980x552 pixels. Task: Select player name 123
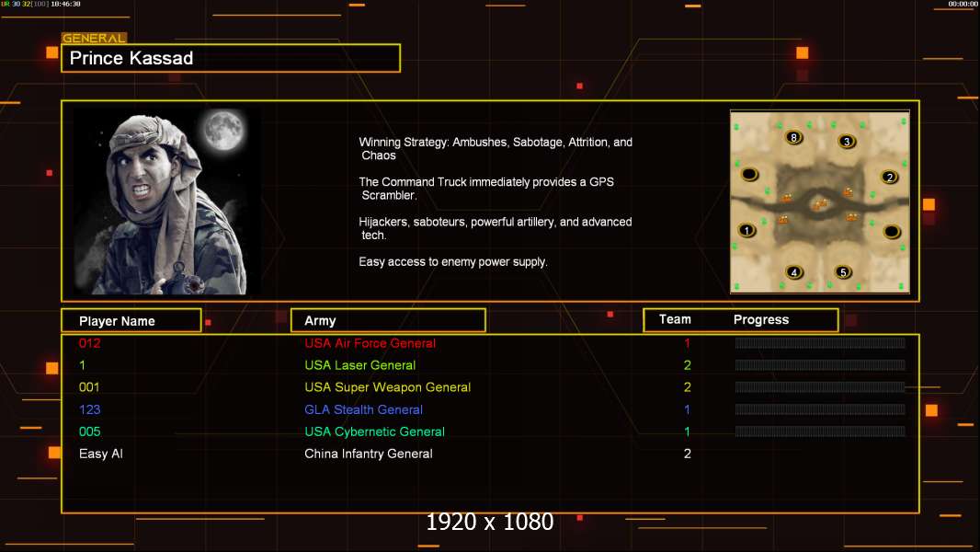pyautogui.click(x=89, y=409)
